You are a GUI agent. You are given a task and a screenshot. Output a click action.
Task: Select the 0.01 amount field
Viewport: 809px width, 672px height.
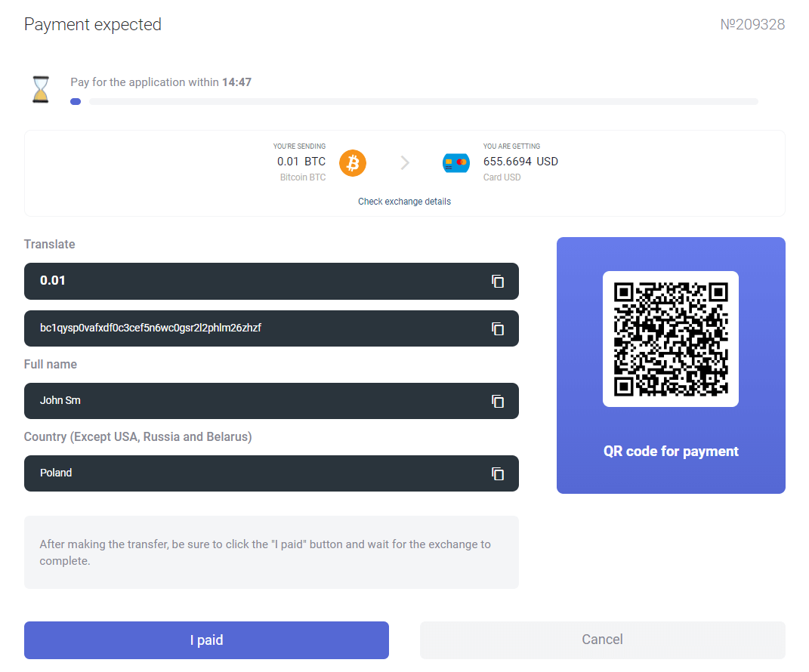point(249,281)
